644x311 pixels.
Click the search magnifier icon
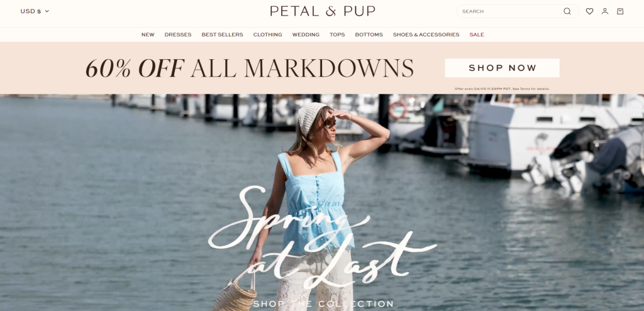click(567, 11)
